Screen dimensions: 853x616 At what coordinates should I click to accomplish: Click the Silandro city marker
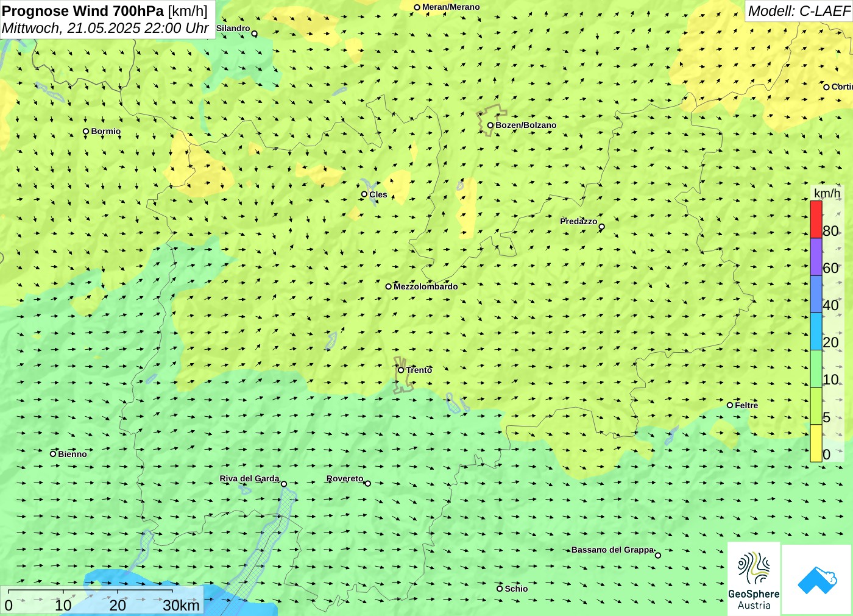click(255, 34)
